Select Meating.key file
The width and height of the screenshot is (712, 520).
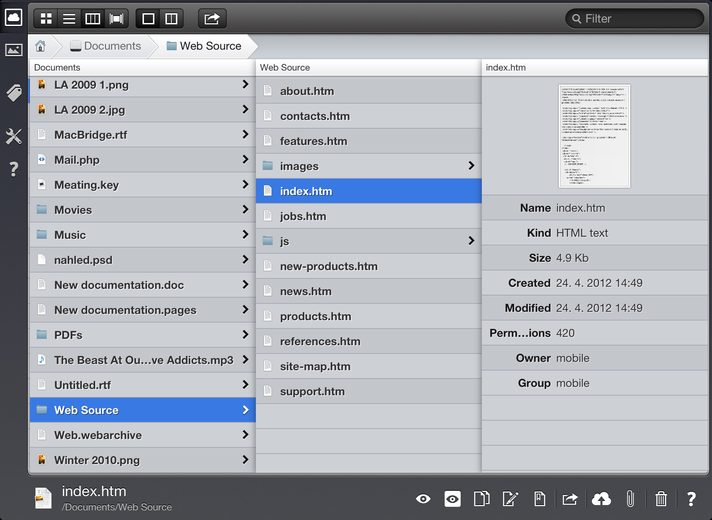pos(142,184)
